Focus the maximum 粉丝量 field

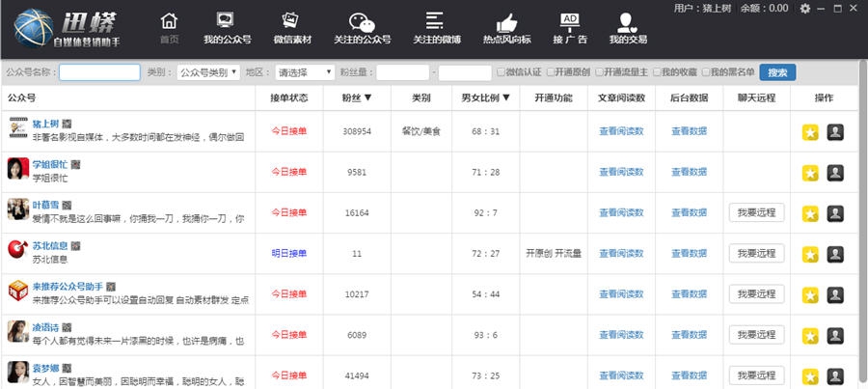[465, 72]
